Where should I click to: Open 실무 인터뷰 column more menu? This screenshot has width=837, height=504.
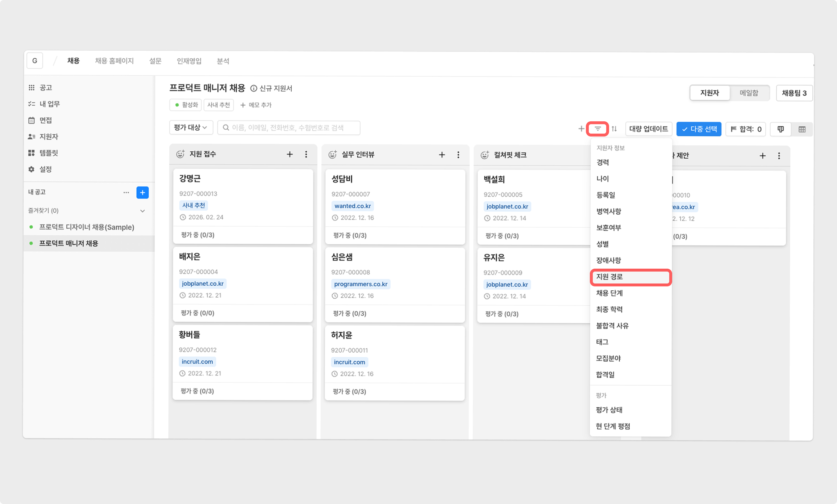[458, 155]
